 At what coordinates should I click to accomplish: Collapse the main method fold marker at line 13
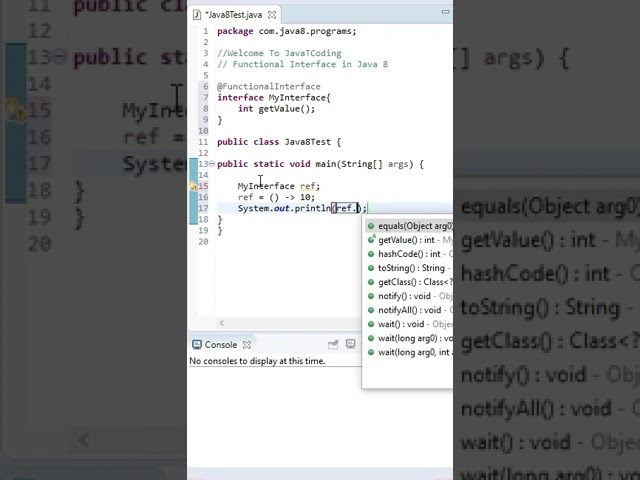[x=212, y=164]
